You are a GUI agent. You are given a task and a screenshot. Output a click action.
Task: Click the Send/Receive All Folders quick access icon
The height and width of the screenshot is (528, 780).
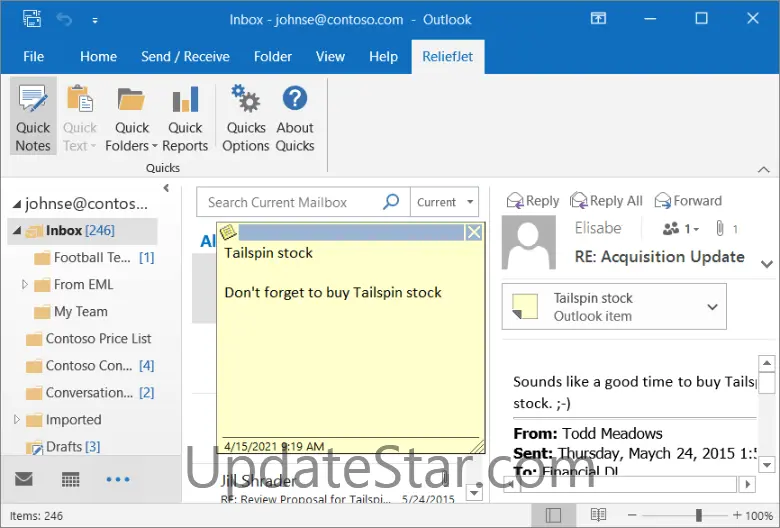(32, 19)
